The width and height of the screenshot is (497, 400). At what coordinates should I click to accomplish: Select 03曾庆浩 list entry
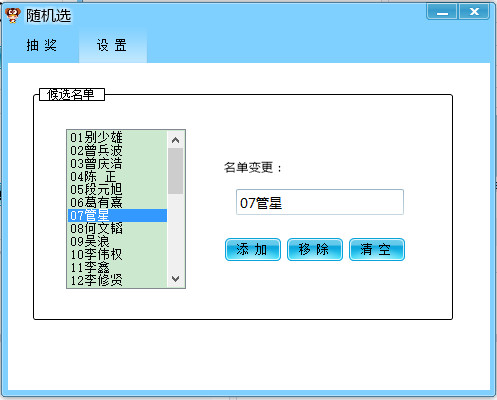(x=117, y=163)
